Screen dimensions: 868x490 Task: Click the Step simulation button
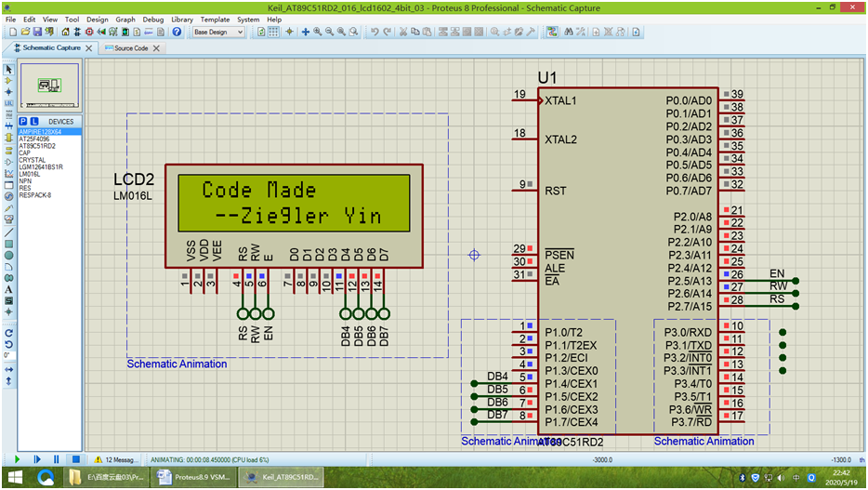point(37,459)
